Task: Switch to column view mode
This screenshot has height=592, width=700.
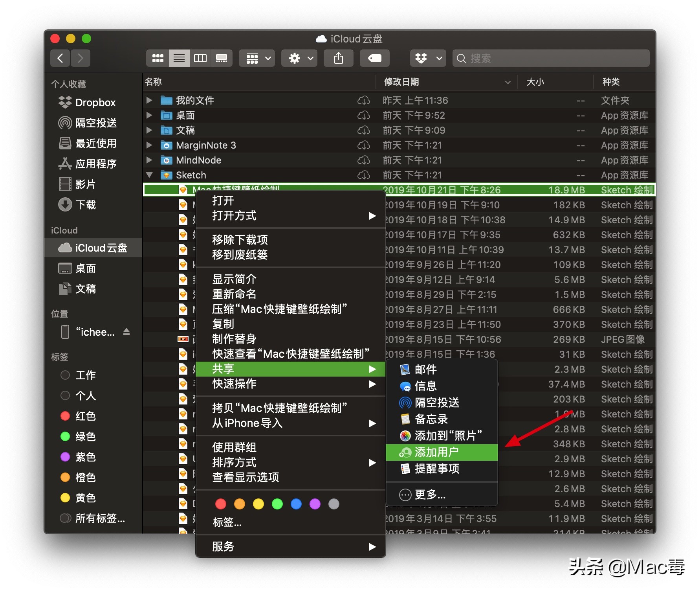Action: pos(200,58)
